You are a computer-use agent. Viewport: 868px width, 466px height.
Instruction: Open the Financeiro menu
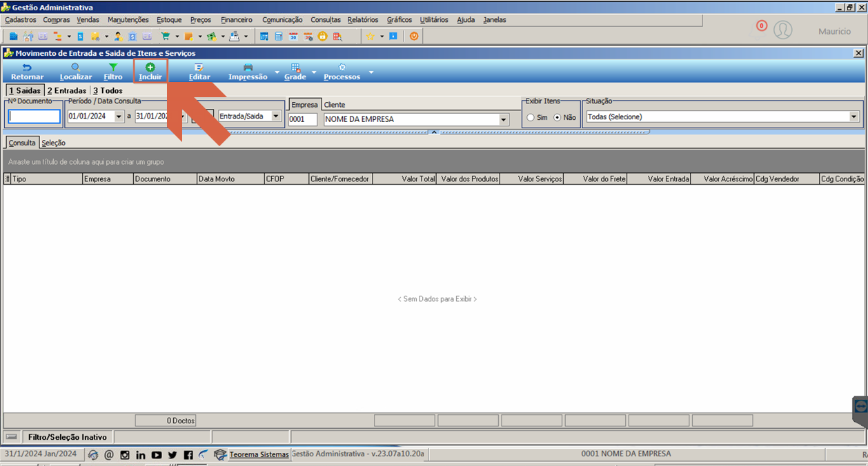click(x=237, y=20)
